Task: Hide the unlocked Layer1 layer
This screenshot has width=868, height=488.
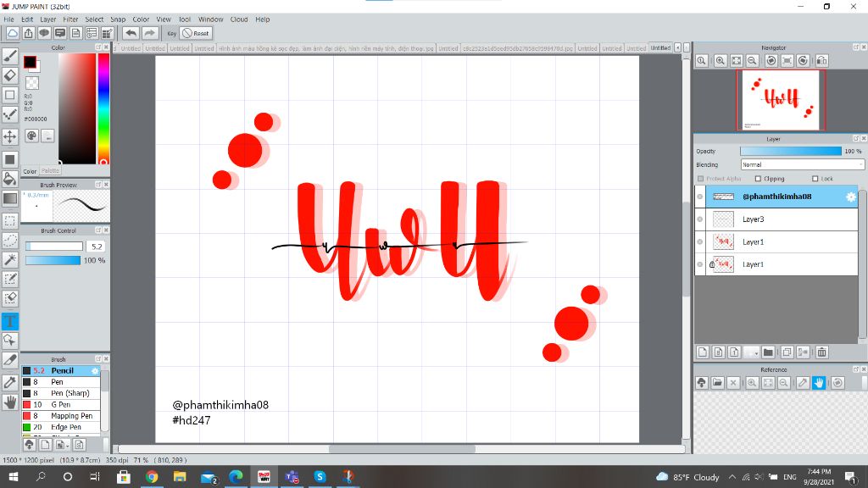Action: (x=700, y=241)
